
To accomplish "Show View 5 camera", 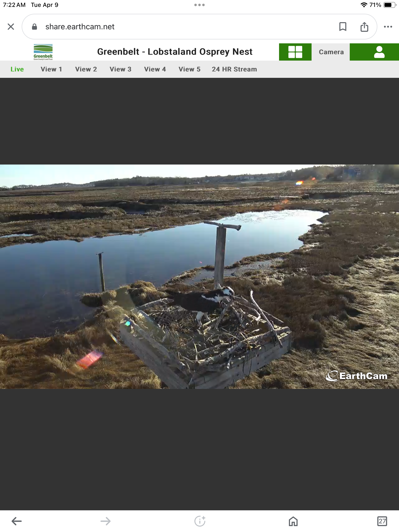I will [189, 69].
